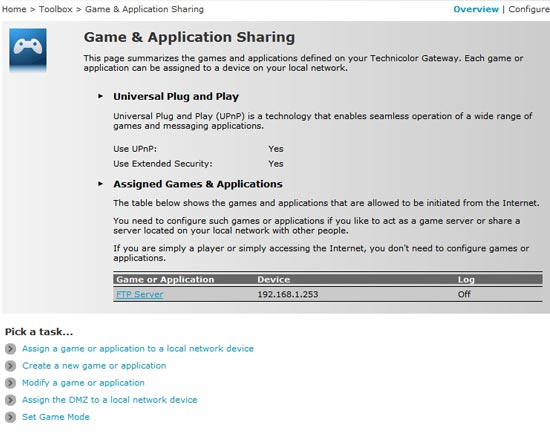Select Create a new game or application

(94, 366)
